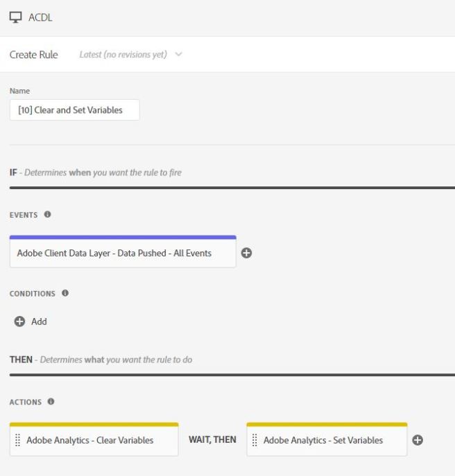Show info for the Conditions section

point(65,293)
